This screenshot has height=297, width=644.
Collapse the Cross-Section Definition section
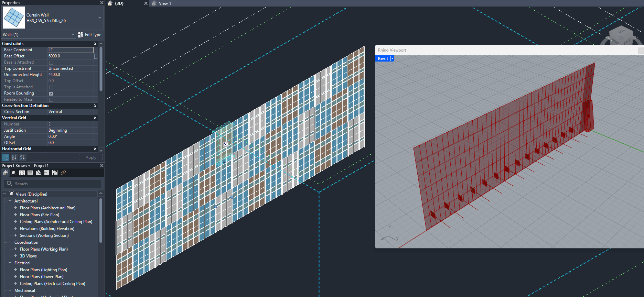click(x=95, y=106)
